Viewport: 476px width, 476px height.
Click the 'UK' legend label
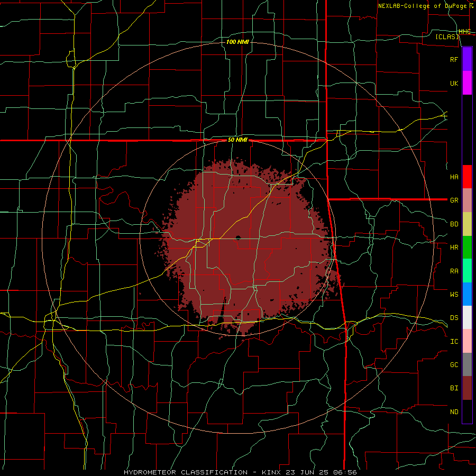(454, 84)
